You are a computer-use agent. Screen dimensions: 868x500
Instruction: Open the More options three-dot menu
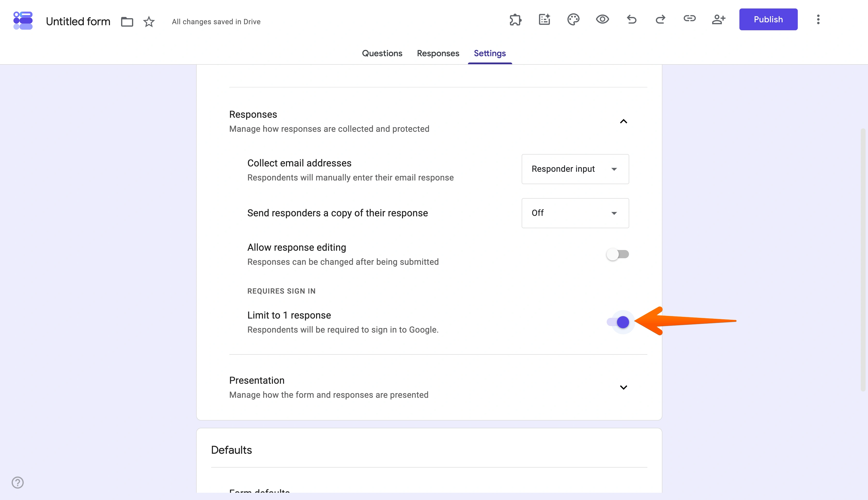[818, 19]
